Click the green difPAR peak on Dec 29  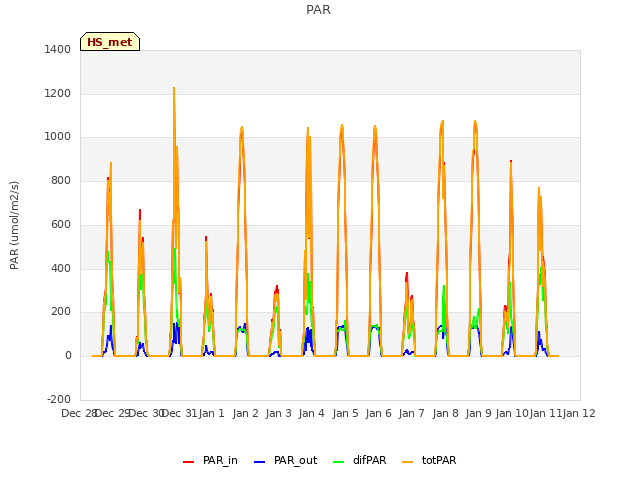tap(108, 252)
